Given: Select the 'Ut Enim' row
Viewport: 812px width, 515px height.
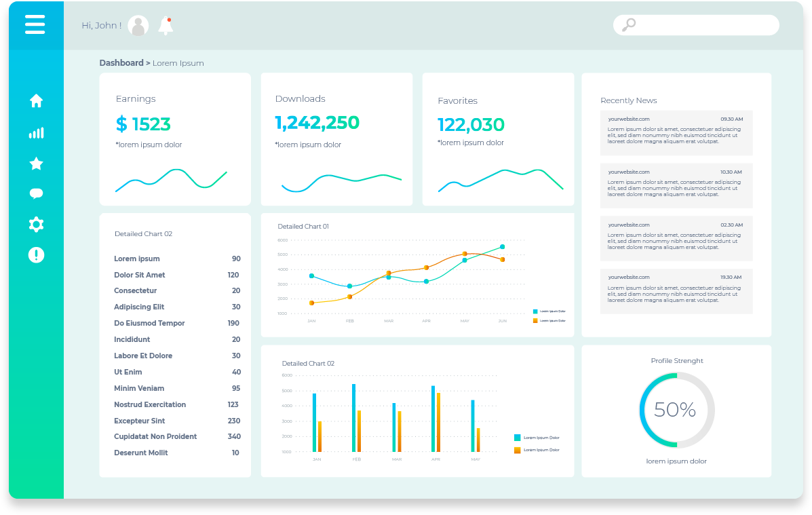Looking at the screenshot, I should pos(177,372).
